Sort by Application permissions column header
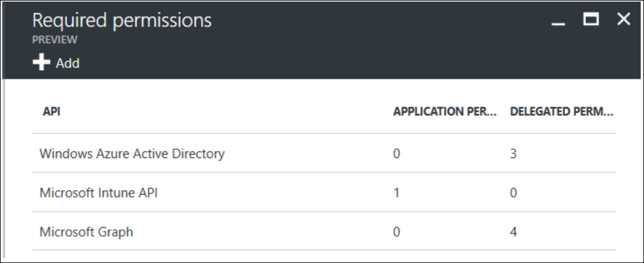The image size is (644, 263). [445, 111]
